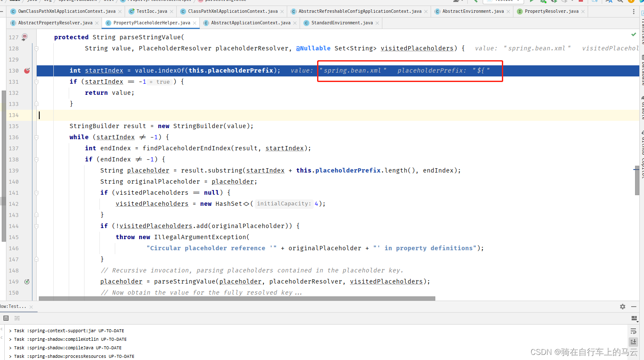The image size is (644, 360).
Task: Close the Test run tab in bottom panel
Action: (31, 307)
